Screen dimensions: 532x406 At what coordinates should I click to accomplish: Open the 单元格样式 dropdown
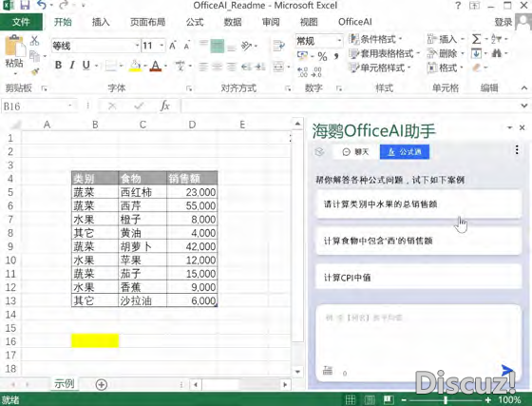pyautogui.click(x=380, y=68)
